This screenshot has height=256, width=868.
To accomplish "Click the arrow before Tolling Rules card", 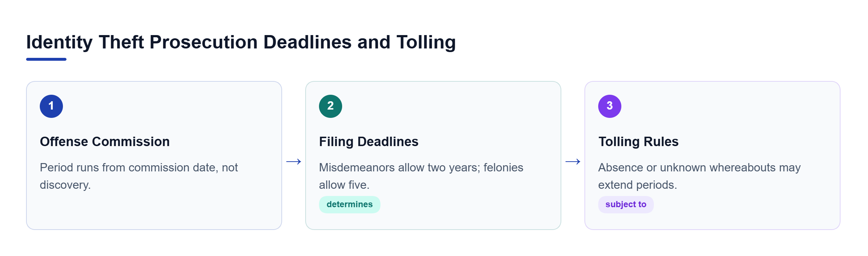I will click(x=573, y=161).
